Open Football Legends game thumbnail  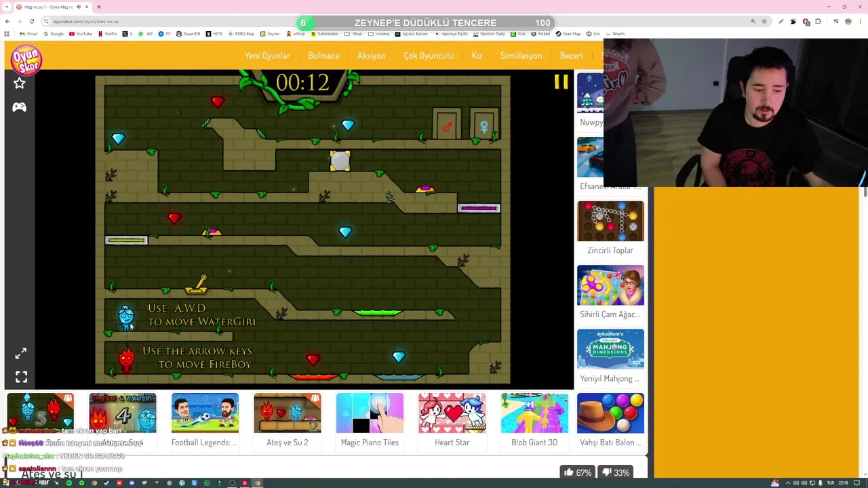(x=205, y=413)
